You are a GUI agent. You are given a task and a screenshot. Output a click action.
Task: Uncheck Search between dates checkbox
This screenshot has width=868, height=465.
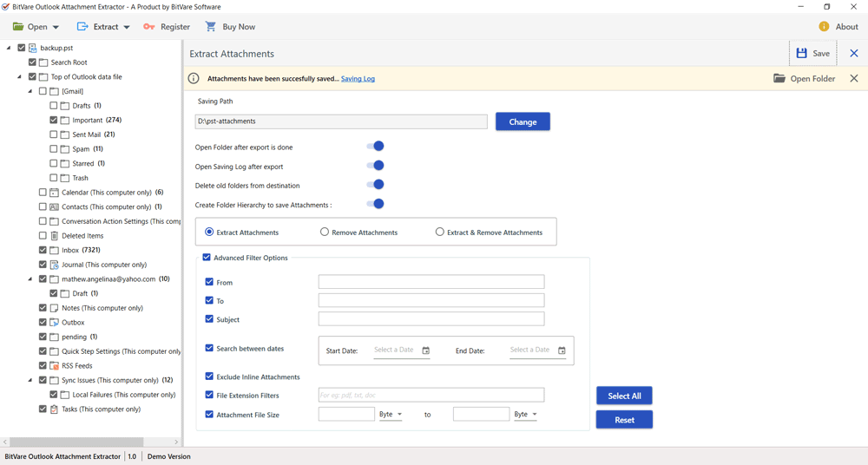pos(209,348)
